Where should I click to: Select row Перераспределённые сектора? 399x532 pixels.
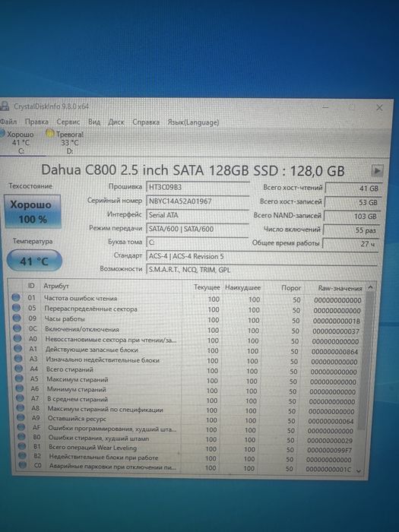click(187, 309)
